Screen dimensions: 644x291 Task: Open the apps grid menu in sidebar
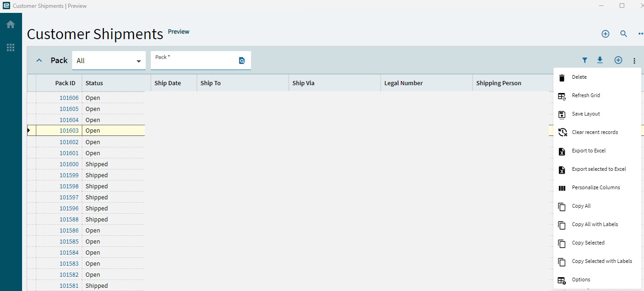tap(11, 47)
